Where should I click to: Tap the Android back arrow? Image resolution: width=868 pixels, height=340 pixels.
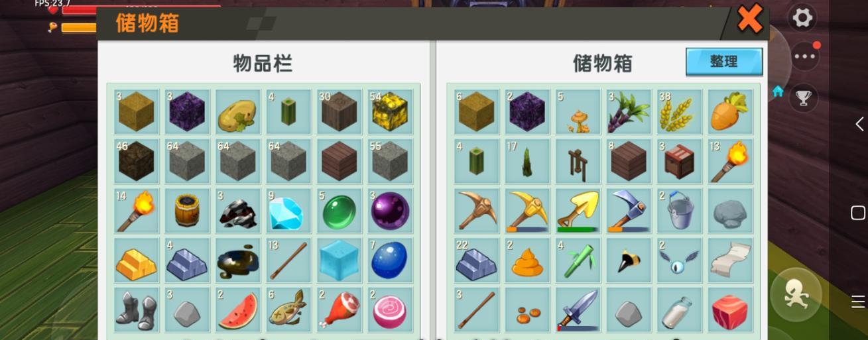859,124
